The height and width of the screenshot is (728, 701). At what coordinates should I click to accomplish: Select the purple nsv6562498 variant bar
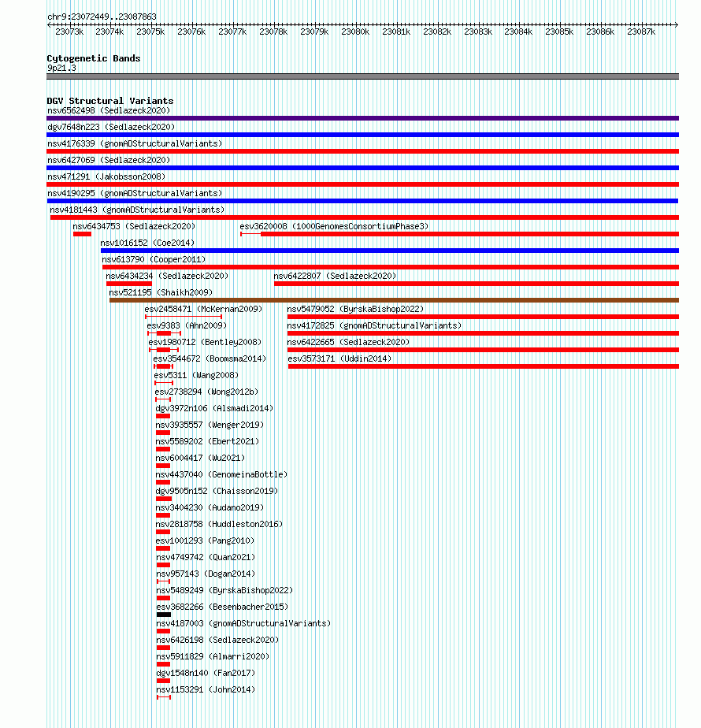coord(362,118)
